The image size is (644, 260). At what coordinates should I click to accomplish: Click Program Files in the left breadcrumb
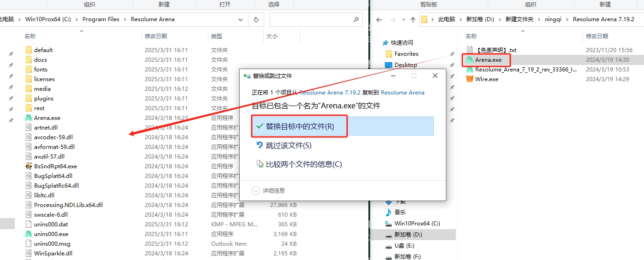100,19
